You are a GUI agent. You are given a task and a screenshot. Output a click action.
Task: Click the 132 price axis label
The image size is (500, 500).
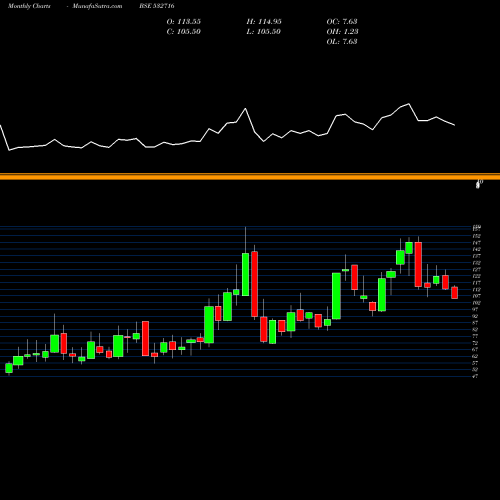[x=477, y=263]
